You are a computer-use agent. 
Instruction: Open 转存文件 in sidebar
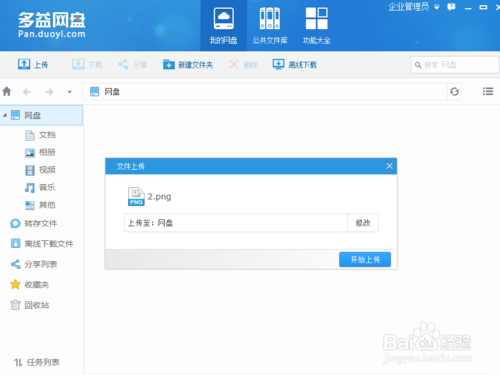34,223
